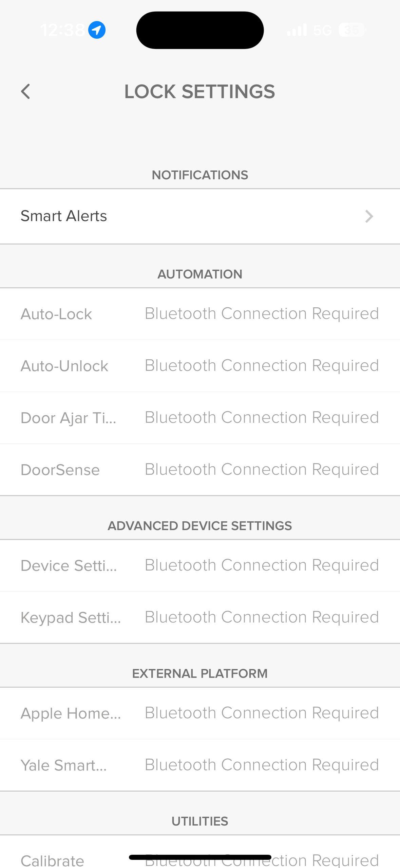The height and width of the screenshot is (868, 400).
Task: Tap the 5G network indicator
Action: coord(322,30)
